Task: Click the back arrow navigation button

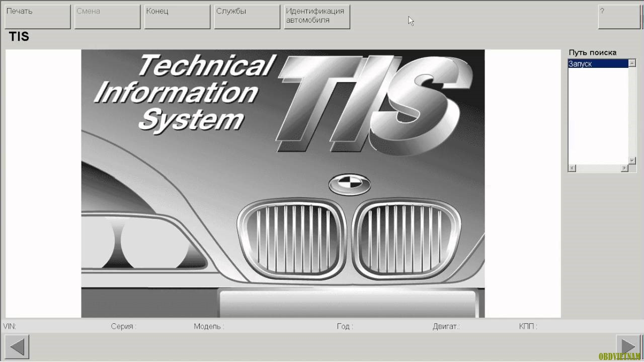Action: (18, 347)
